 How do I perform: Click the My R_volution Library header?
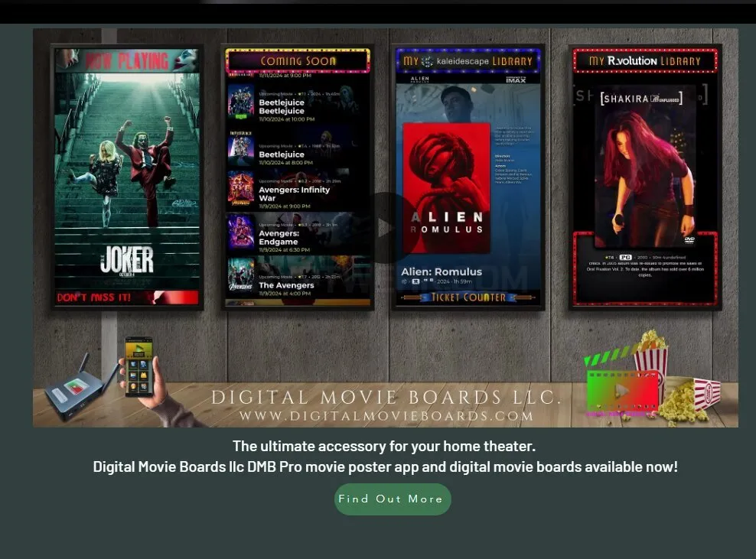[644, 60]
